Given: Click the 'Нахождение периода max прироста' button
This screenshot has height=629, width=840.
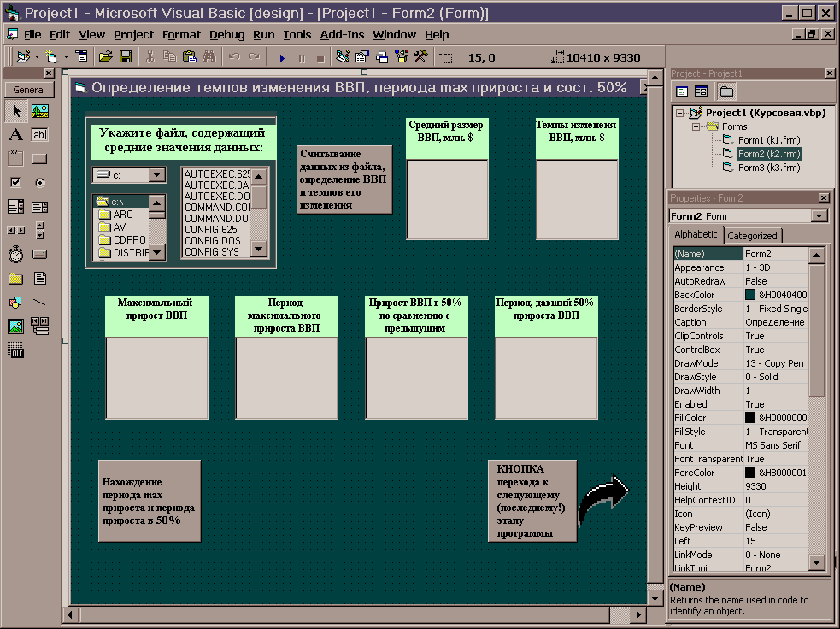Looking at the screenshot, I should tap(150, 501).
